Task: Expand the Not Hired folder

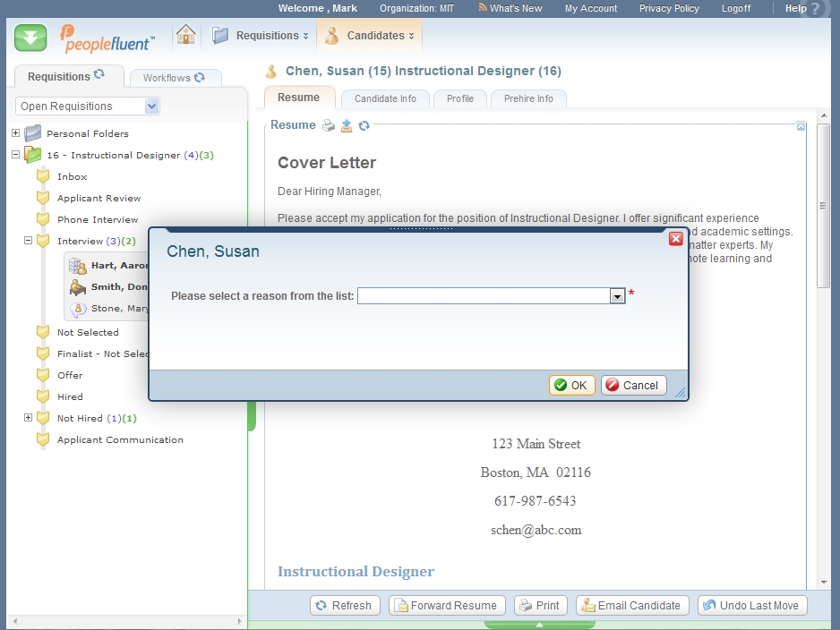Action: tap(28, 418)
